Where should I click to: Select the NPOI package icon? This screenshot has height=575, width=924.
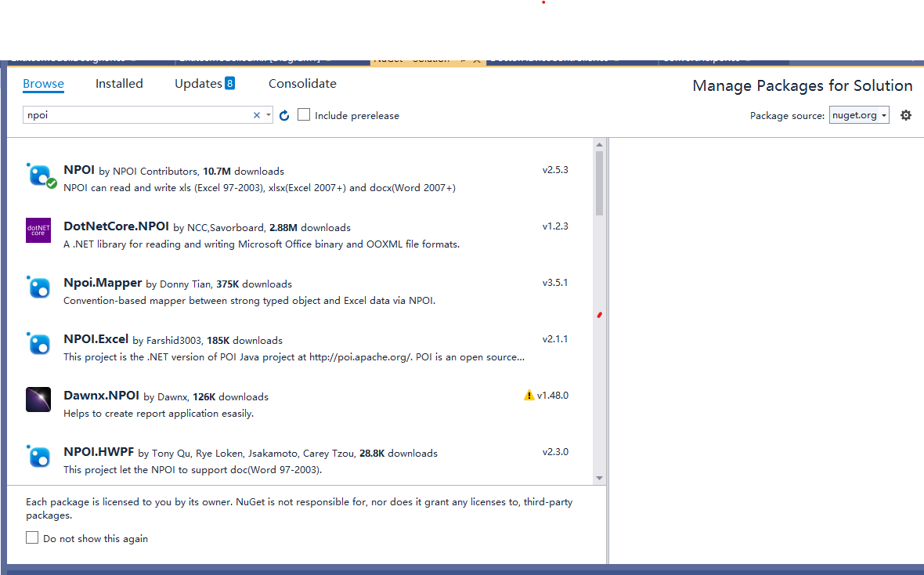pos(40,175)
